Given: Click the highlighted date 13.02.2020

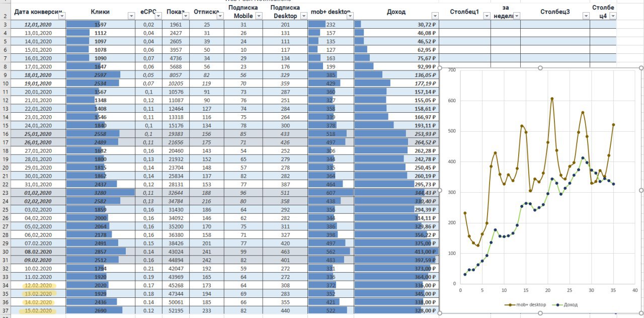Looking at the screenshot, I should click(38, 293).
